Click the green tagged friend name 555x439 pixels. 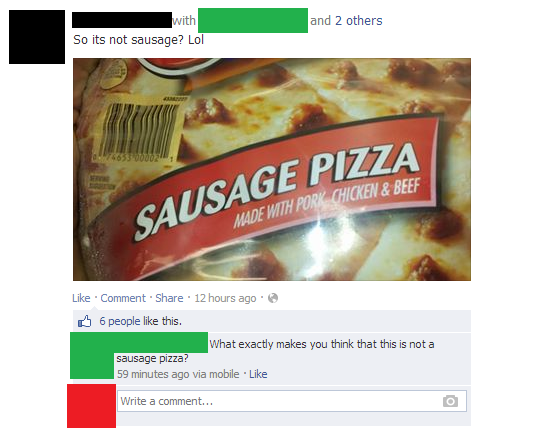tap(253, 21)
